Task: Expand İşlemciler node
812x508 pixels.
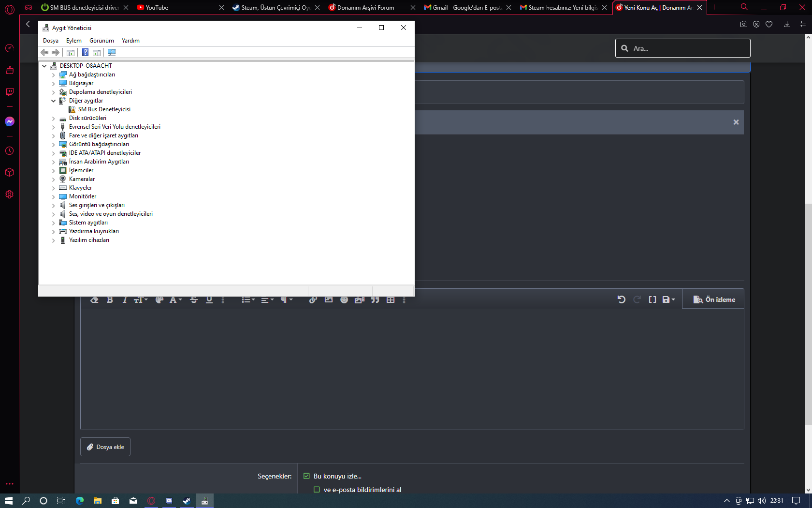Action: [x=53, y=171]
